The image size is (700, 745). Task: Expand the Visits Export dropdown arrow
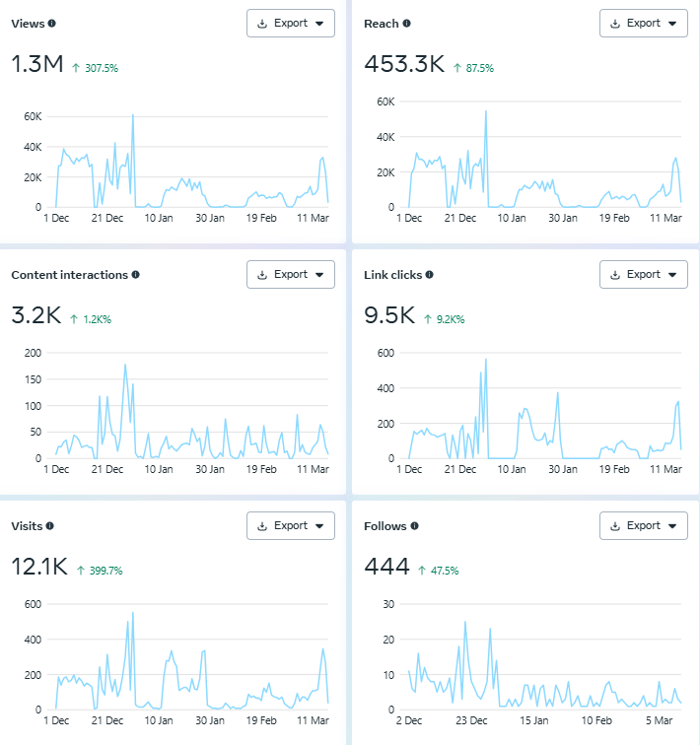[319, 526]
